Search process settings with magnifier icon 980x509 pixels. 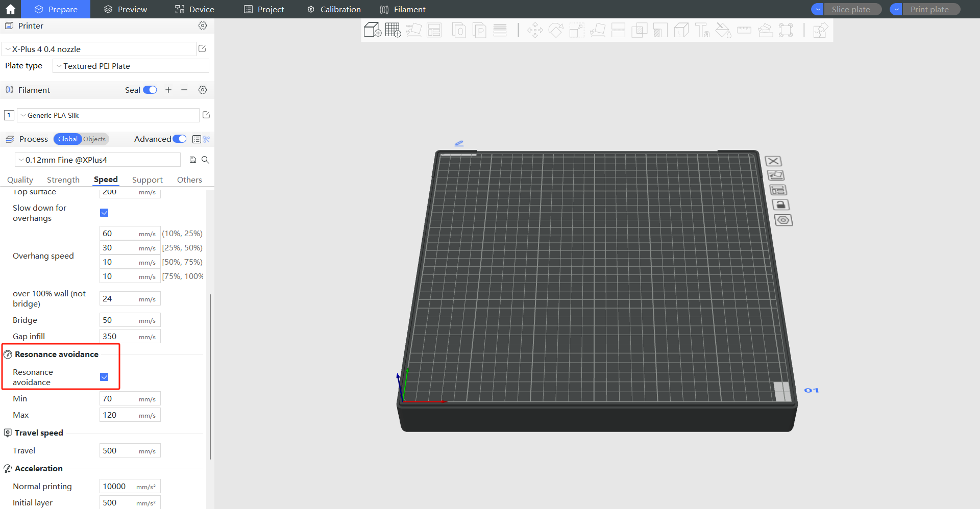(x=205, y=160)
